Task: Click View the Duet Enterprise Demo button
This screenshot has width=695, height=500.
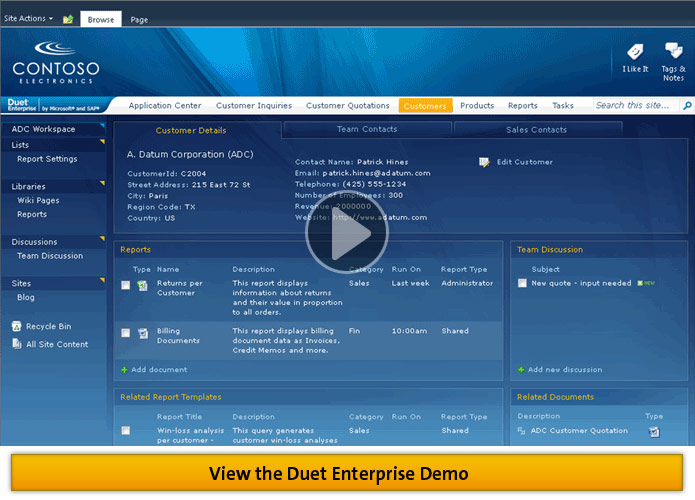Action: pos(347,473)
